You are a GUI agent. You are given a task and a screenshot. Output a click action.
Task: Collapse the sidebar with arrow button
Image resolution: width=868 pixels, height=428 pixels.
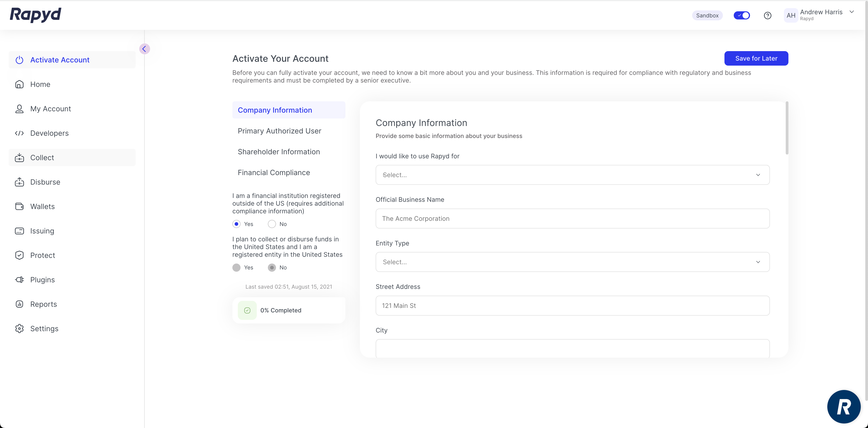coord(144,49)
